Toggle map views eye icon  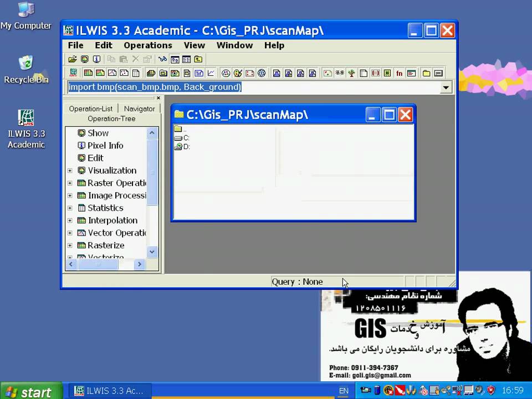click(175, 73)
